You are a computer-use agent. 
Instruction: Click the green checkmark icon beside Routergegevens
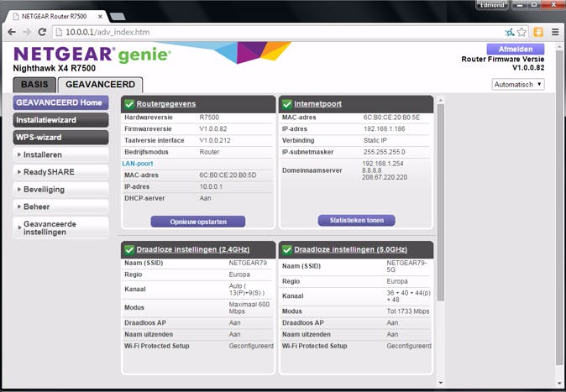pos(129,104)
